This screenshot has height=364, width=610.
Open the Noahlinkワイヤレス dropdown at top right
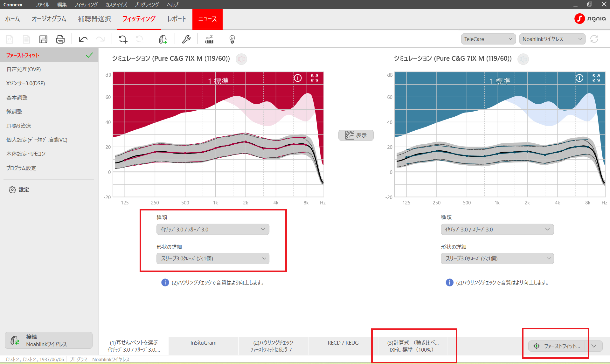point(552,39)
